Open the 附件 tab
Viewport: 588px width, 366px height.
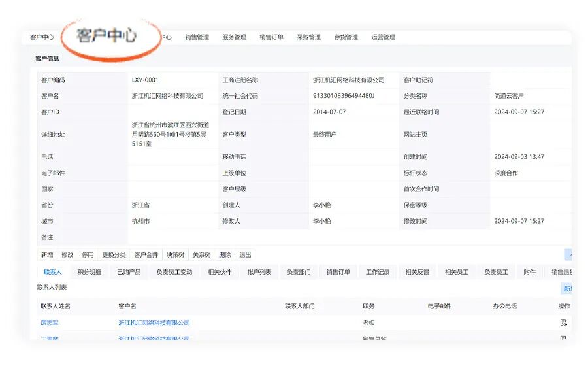tap(529, 272)
